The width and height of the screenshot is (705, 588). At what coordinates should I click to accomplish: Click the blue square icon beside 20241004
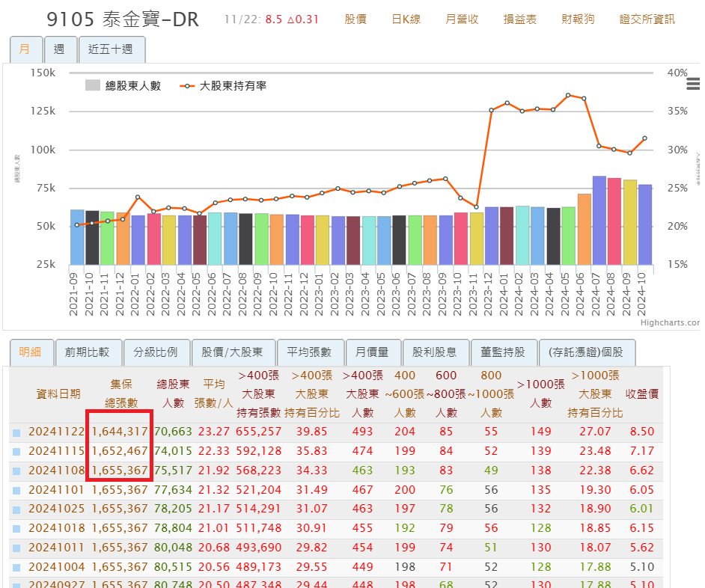coord(16,567)
